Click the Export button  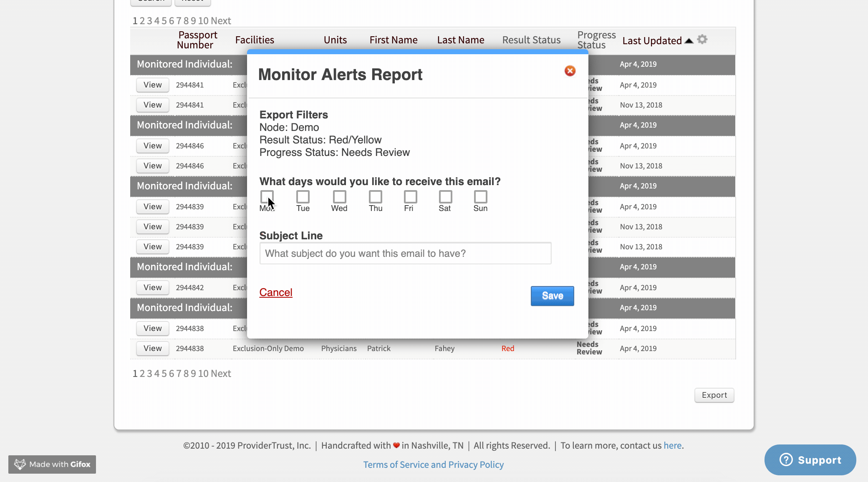click(714, 395)
